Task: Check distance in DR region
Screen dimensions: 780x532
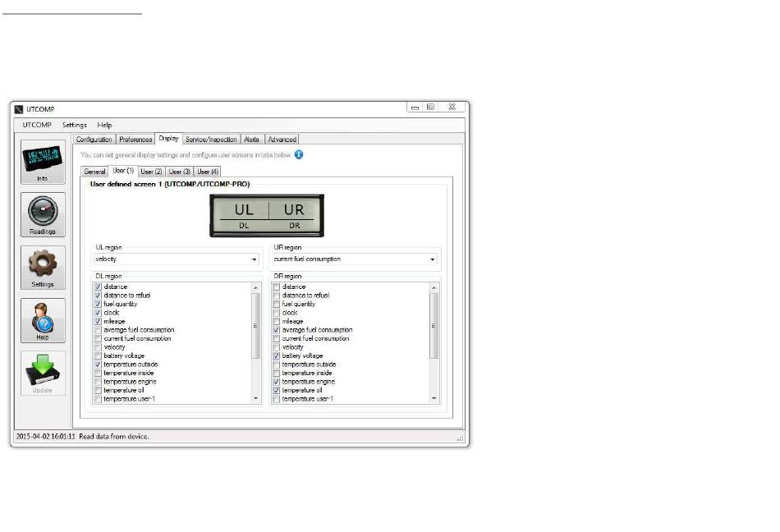Action: click(277, 287)
